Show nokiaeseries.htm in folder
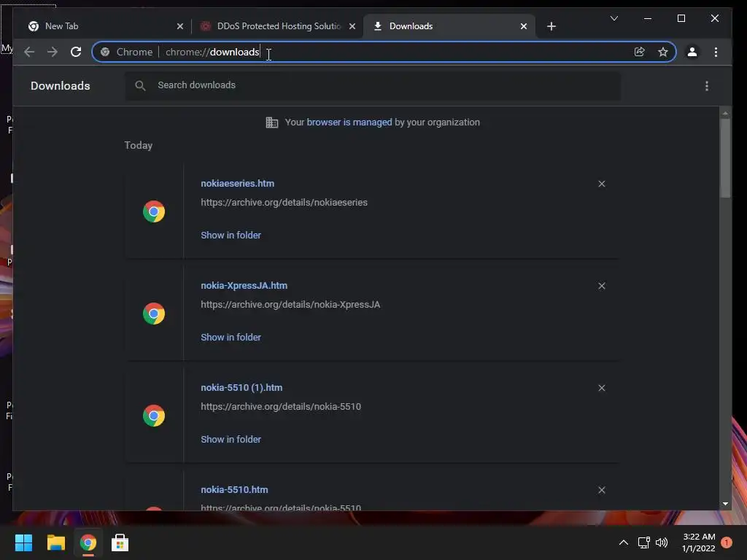 (231, 236)
